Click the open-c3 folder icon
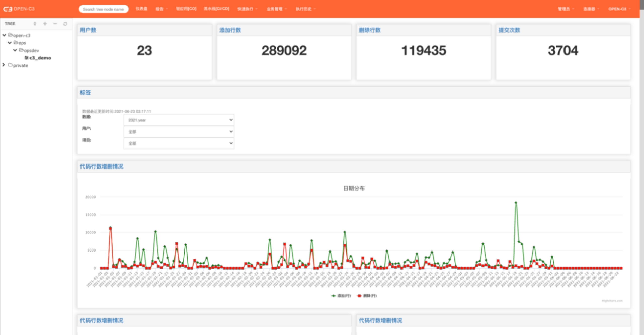Image resolution: width=644 pixels, height=335 pixels. 10,35
